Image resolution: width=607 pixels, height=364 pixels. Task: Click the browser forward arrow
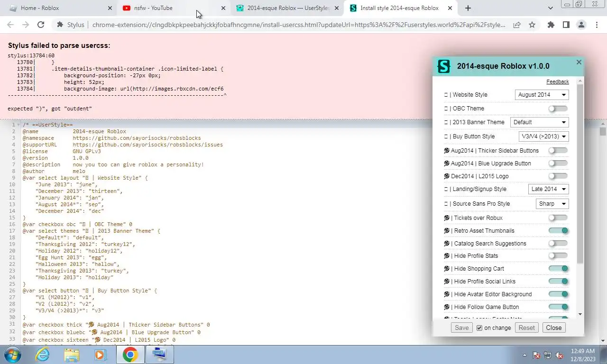click(x=26, y=25)
